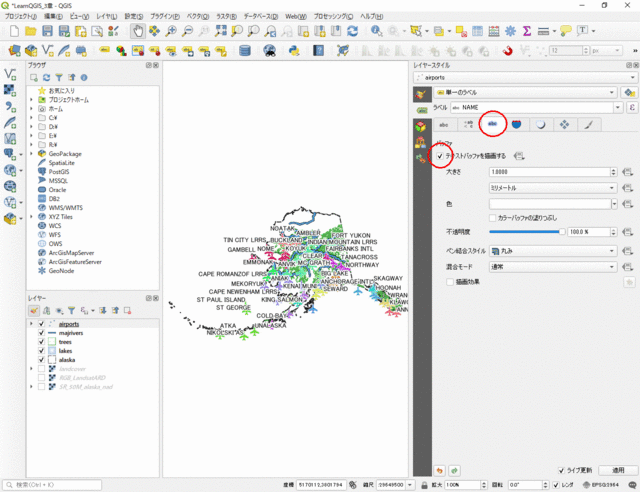
Task: Open the expression editor epsilon button next to NAME
Action: coord(632,107)
